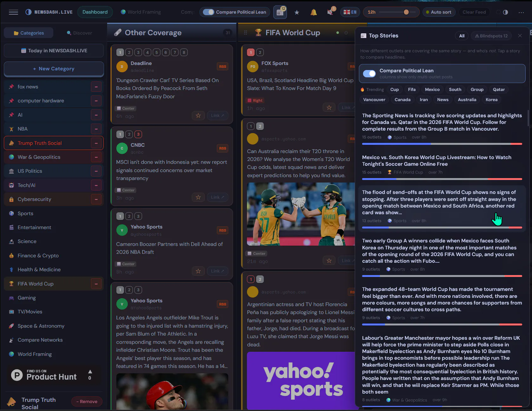The width and height of the screenshot is (532, 411).
Task: Click the political lean bar under the Mexico vs. South Korea livestream story
Action: pos(442,179)
